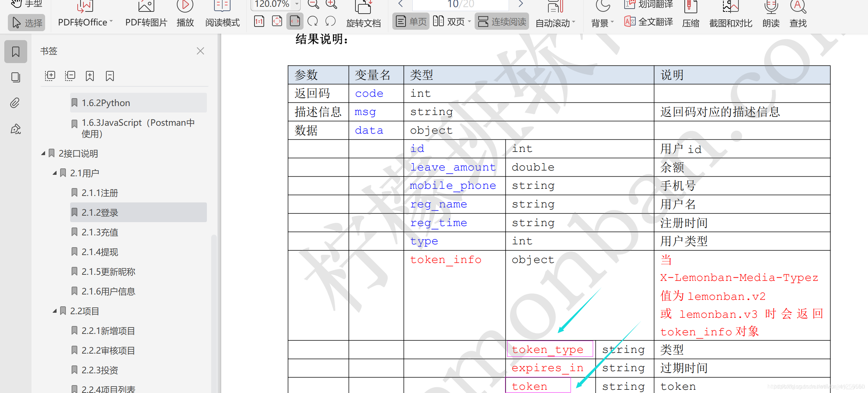The width and height of the screenshot is (868, 393).
Task: Open the 自动滚动 dropdown arrow
Action: coord(574,22)
